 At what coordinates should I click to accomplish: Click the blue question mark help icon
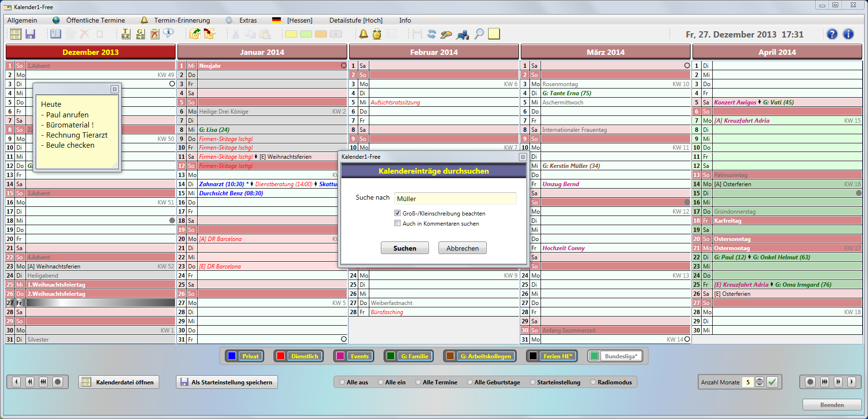pyautogui.click(x=832, y=34)
